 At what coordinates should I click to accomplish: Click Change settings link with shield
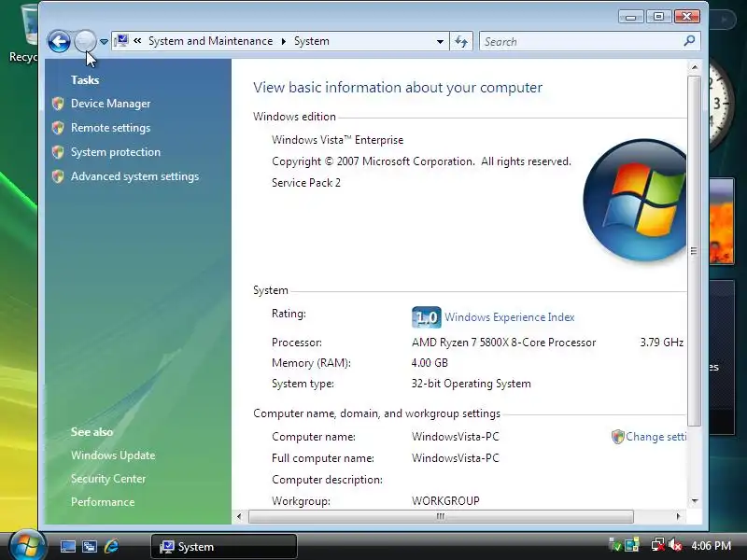pos(649,437)
